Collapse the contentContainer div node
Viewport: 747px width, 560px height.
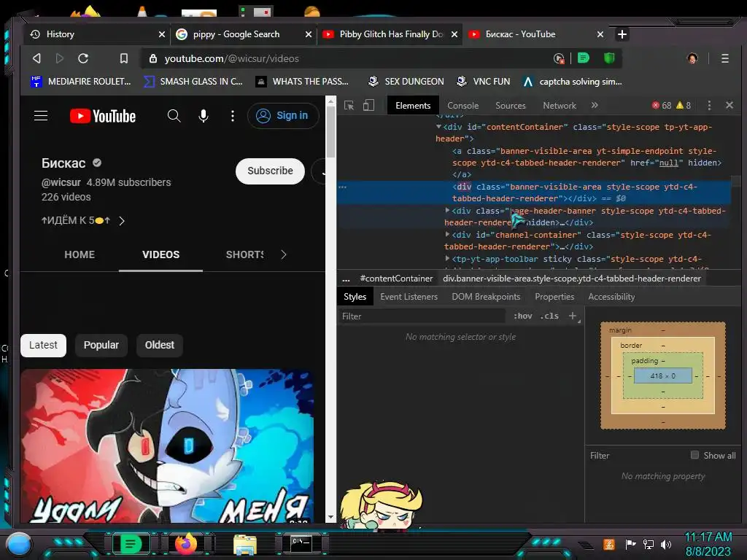click(x=438, y=127)
